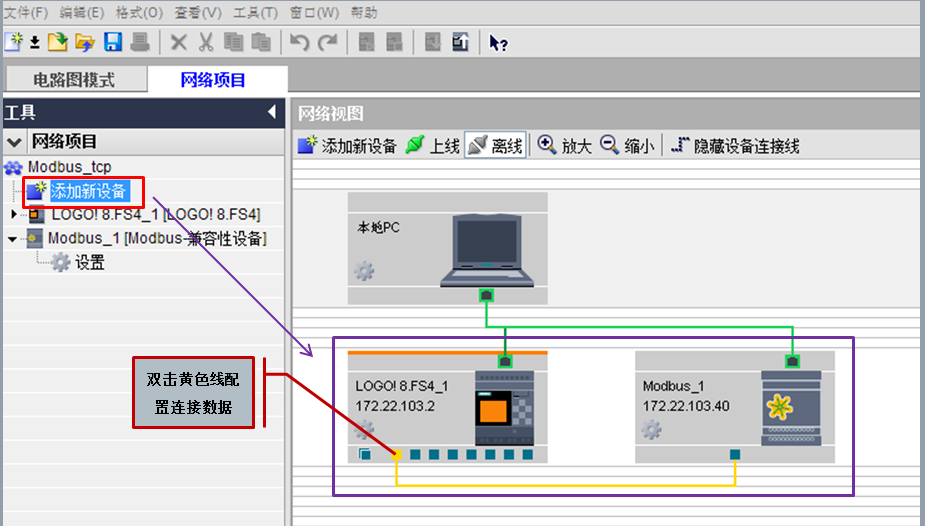Select the LOGO! 8.FS4_1 device image

pyautogui.click(x=504, y=408)
